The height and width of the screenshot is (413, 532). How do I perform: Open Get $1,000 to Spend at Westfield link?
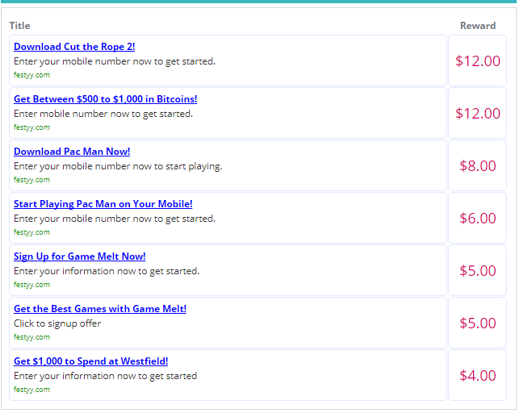90,361
